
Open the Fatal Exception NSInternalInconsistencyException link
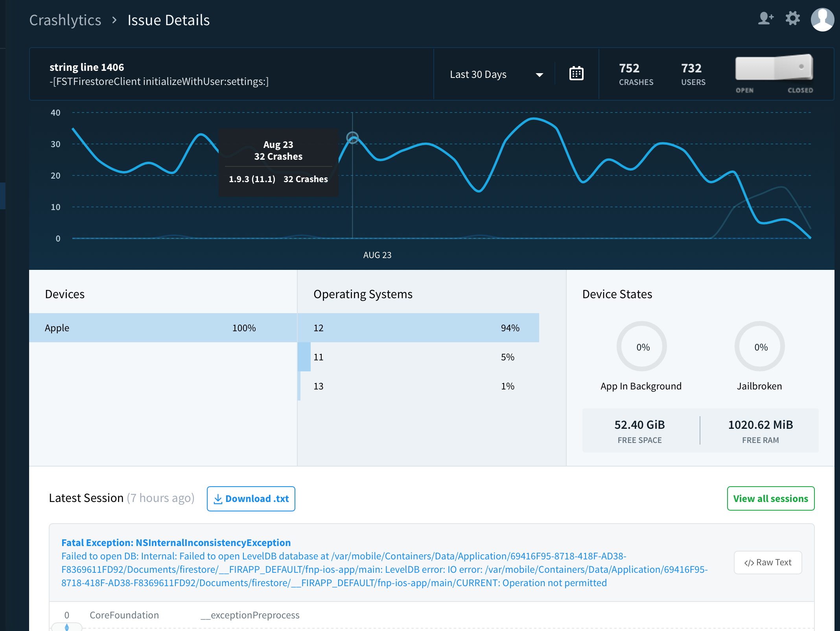(176, 543)
